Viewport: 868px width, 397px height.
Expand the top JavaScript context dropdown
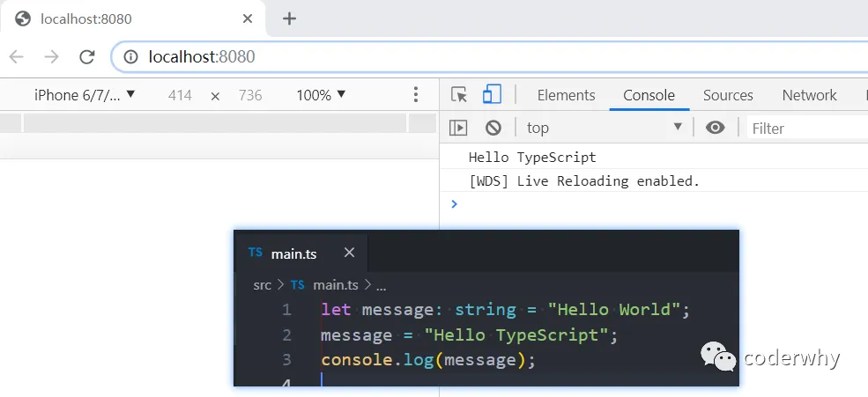(x=605, y=128)
